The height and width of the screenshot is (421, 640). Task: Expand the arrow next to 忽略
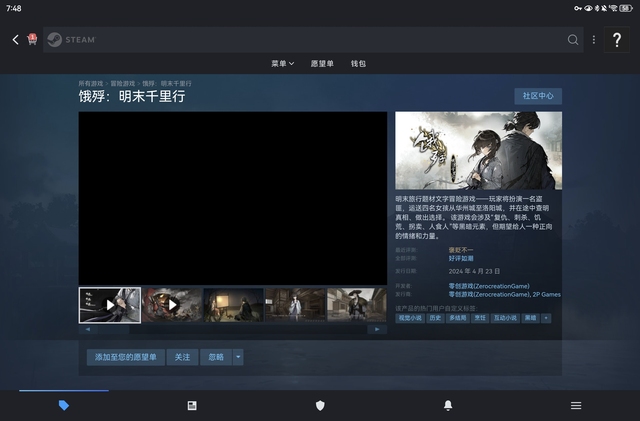(x=238, y=357)
